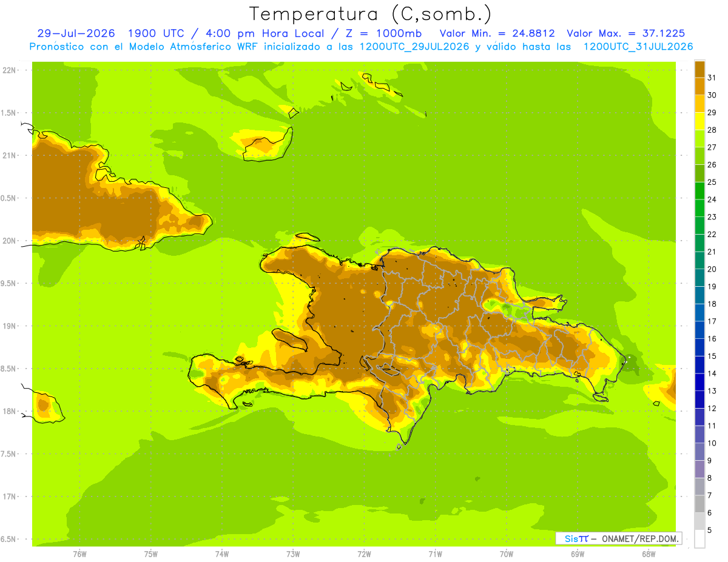Click the "22N" latitude label
Image resolution: width=728 pixels, height=562 pixels.
10,70
